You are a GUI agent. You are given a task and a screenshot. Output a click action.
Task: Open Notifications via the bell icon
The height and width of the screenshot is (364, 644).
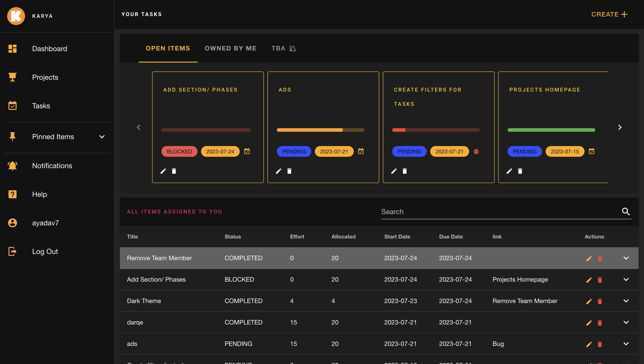[13, 165]
